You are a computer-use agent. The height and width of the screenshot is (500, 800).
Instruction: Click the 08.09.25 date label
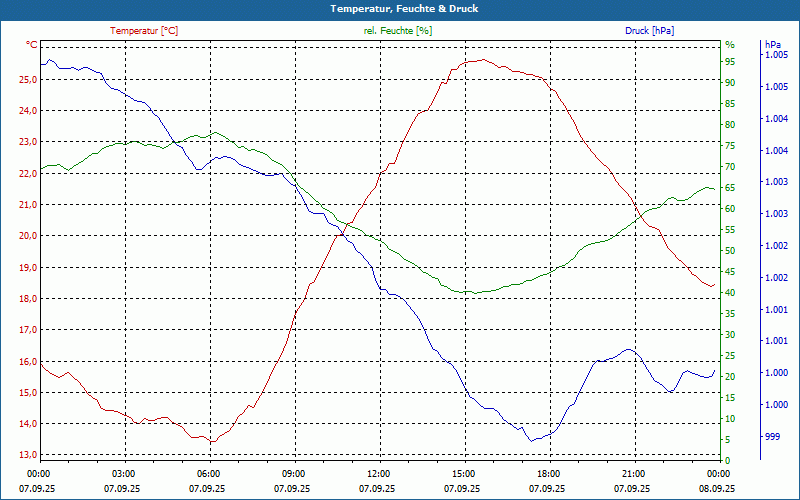tap(716, 490)
